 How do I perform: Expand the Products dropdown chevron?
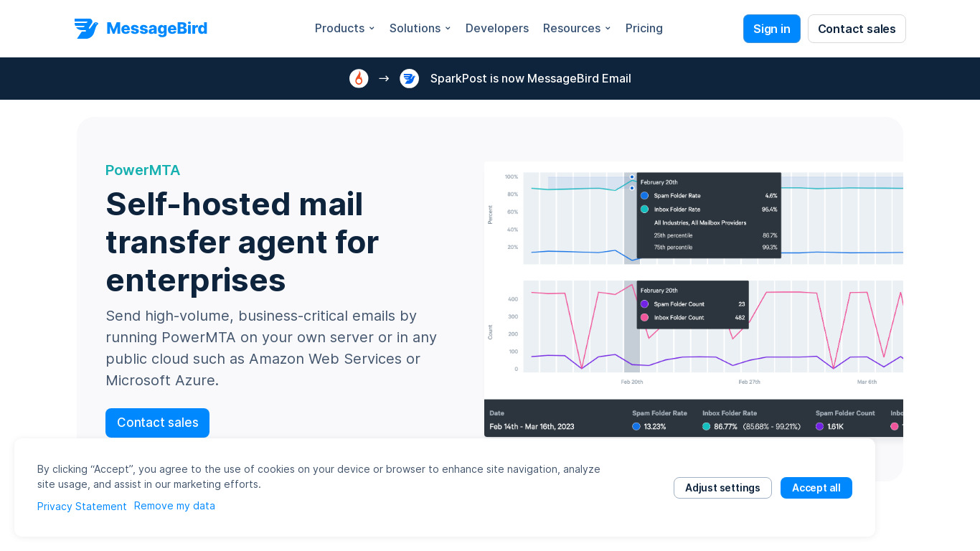(372, 29)
